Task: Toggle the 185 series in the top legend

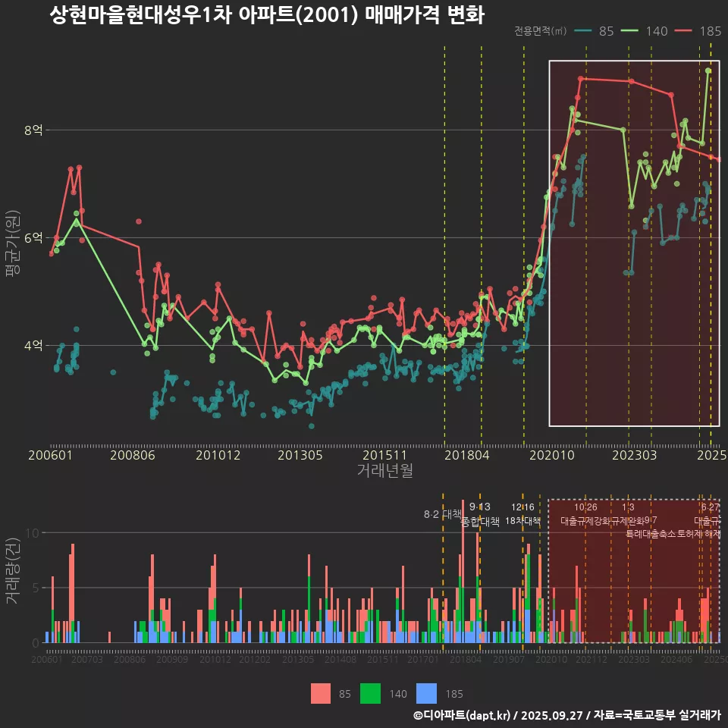Action: coord(711,31)
